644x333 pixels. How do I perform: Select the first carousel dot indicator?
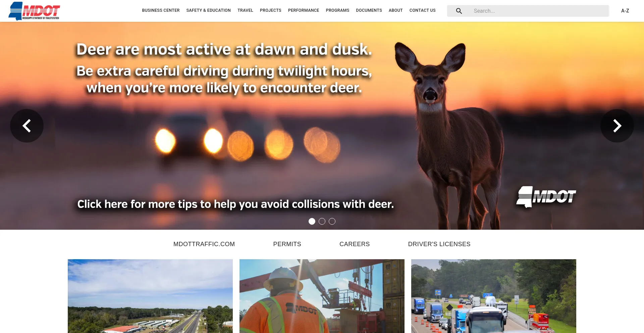pos(312,221)
